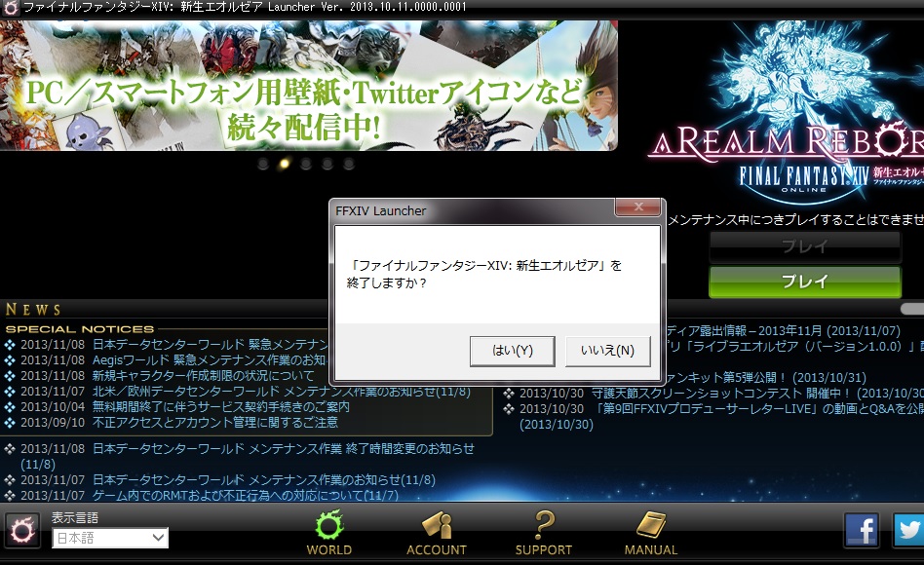Screen dimensions: 924x565
Task: Open the WORLD status icon
Action: click(x=328, y=533)
